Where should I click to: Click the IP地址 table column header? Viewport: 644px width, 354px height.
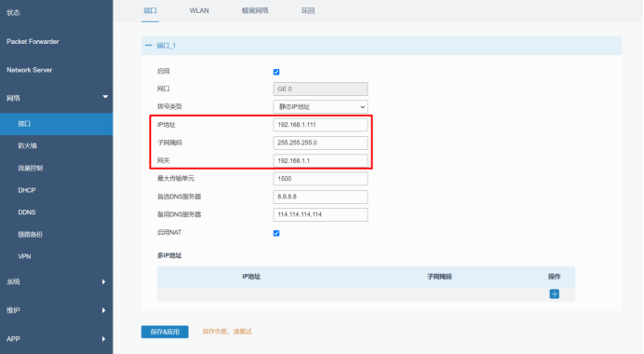251,277
